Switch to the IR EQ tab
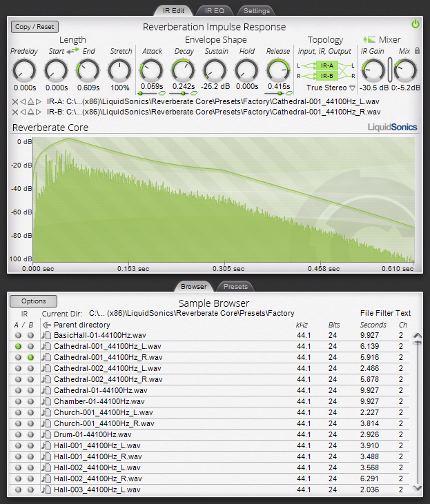Viewport: 430px width, 504px height. (x=215, y=10)
